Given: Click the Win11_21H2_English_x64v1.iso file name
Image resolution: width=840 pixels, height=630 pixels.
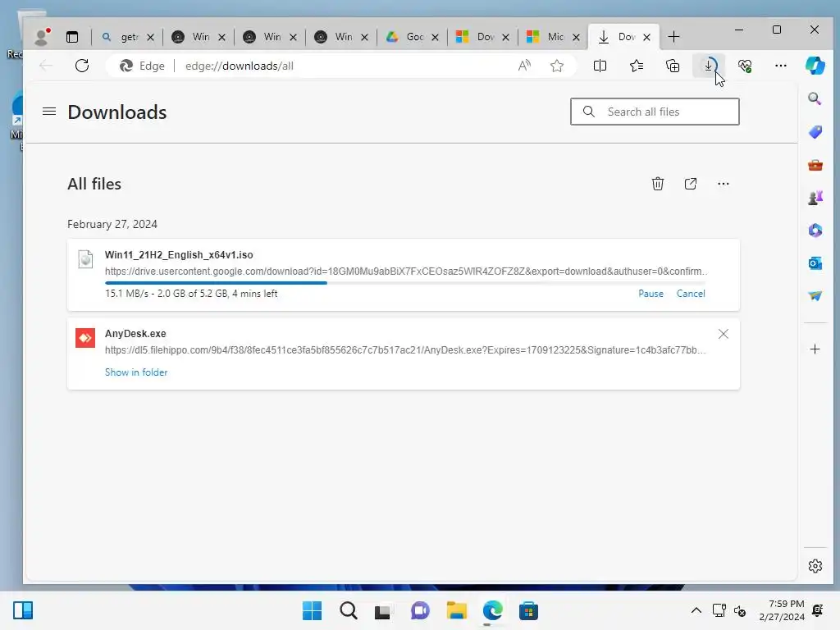Looking at the screenshot, I should [x=179, y=255].
